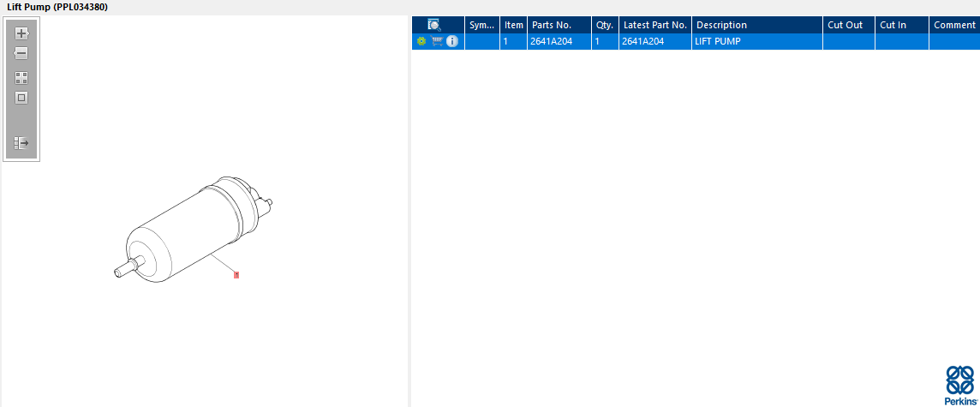The width and height of the screenshot is (980, 407).
Task: Click the Cut In column header
Action: coord(902,25)
